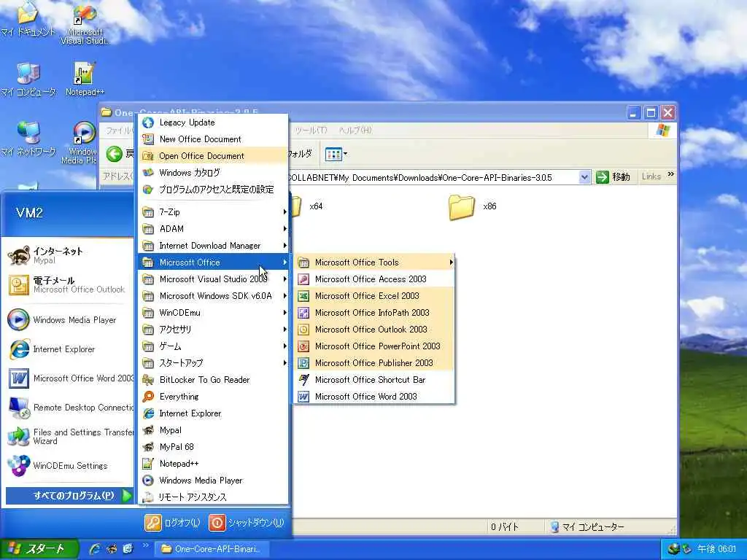Open the address bar dropdown arrow
Viewport: 747px width, 560px height.
tap(584, 177)
